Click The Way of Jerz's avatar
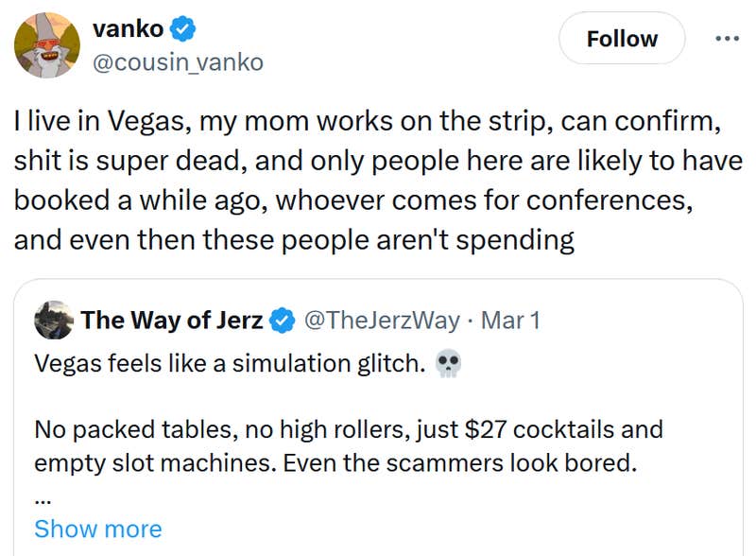Viewport: 756px width, 556px height. pos(52,320)
